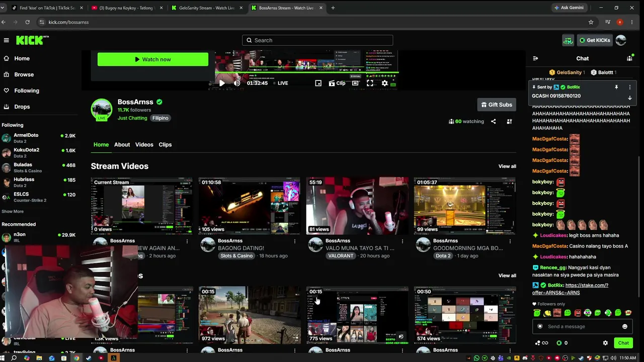644x362 pixels.
Task: Switch to GeloSanity Stream browser tab
Action: point(206,8)
